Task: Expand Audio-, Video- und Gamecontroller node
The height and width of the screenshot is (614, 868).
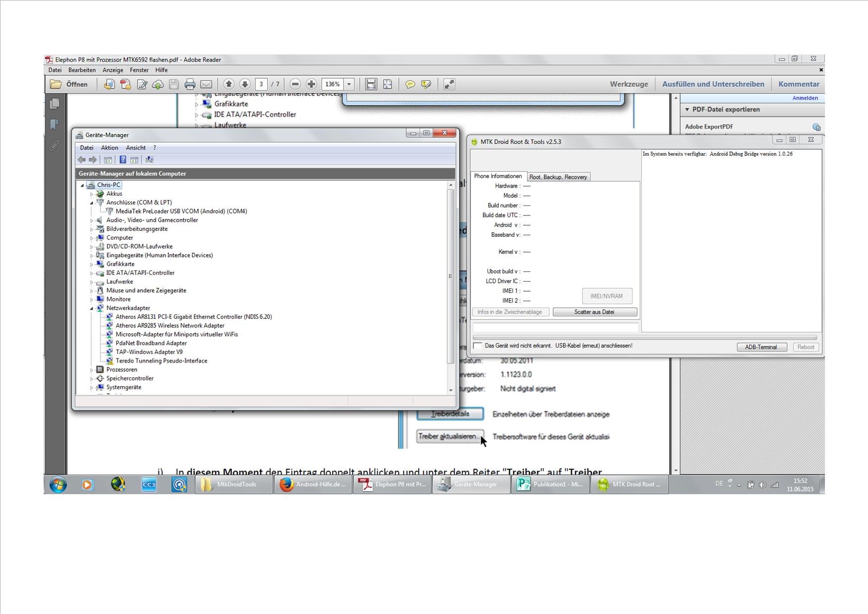Action: 92,220
